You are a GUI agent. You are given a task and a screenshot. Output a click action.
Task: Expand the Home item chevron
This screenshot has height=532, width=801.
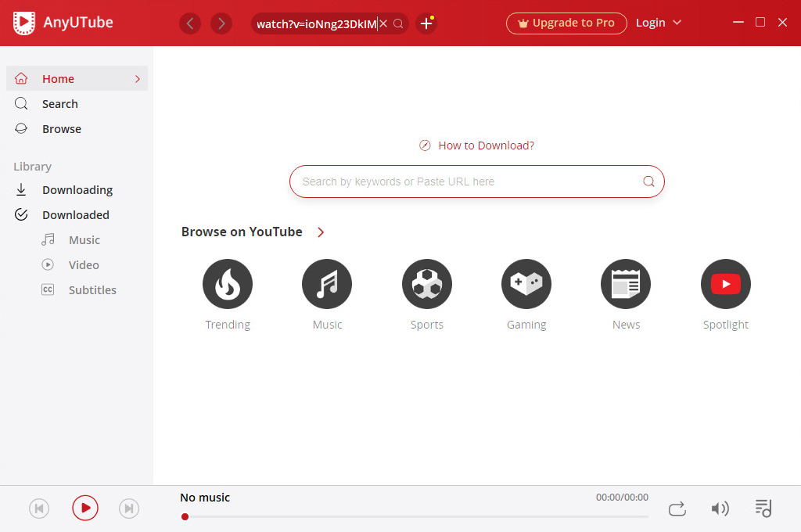click(138, 79)
